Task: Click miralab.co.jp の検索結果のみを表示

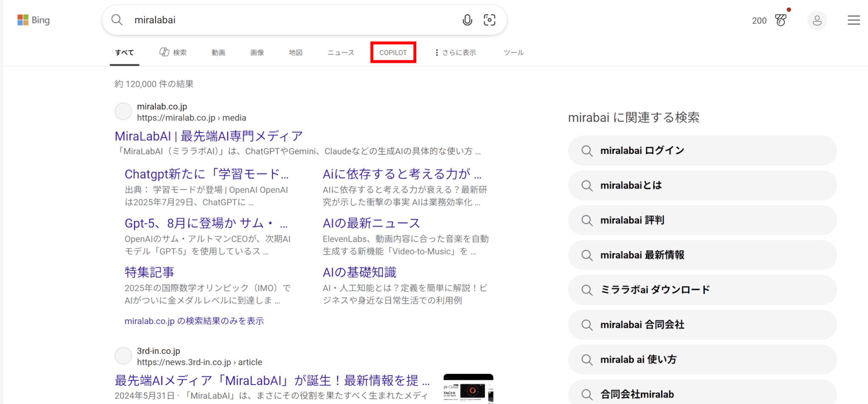Action: point(194,321)
